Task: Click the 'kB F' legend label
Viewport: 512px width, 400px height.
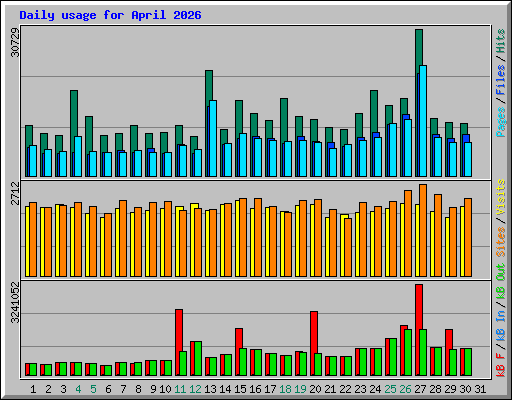Action: [500, 365]
